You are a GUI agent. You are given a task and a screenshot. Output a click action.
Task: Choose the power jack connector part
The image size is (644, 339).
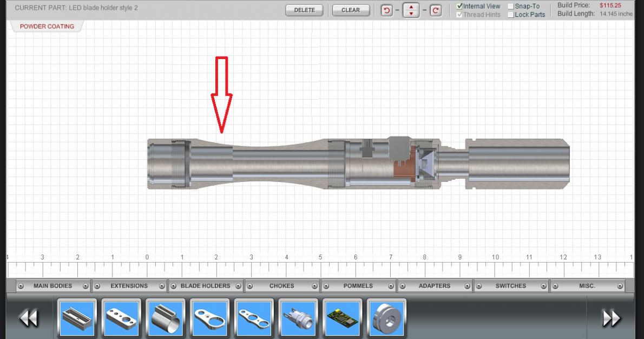coord(298,318)
